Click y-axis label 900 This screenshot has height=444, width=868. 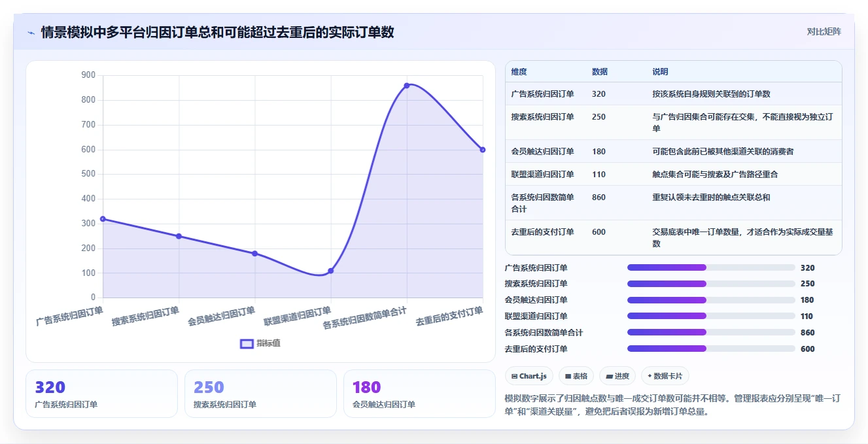pyautogui.click(x=88, y=75)
